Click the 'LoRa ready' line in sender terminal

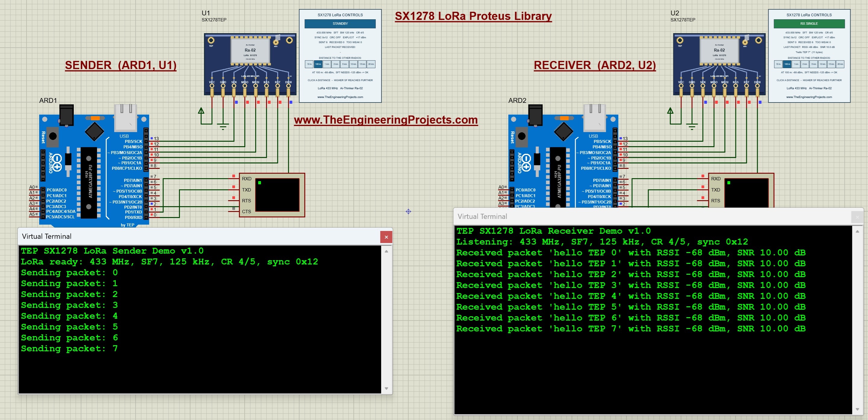point(169,262)
